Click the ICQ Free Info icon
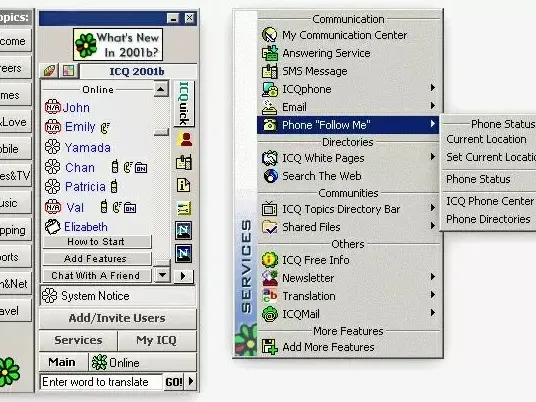 click(269, 260)
